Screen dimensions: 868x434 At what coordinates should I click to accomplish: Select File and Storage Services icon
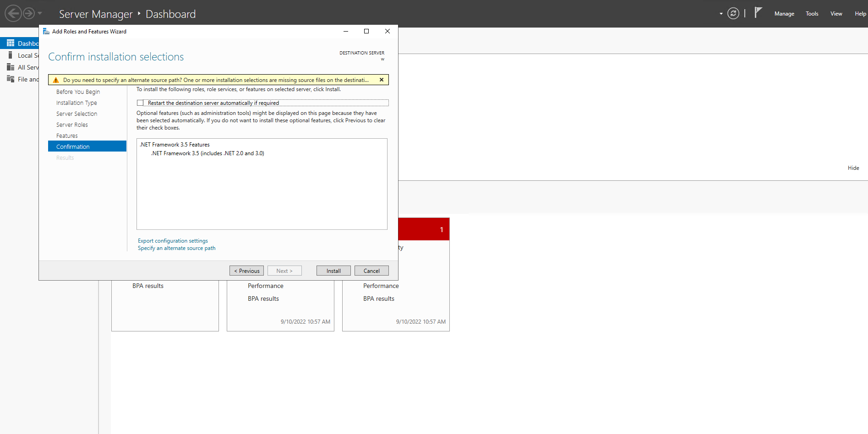click(11, 79)
